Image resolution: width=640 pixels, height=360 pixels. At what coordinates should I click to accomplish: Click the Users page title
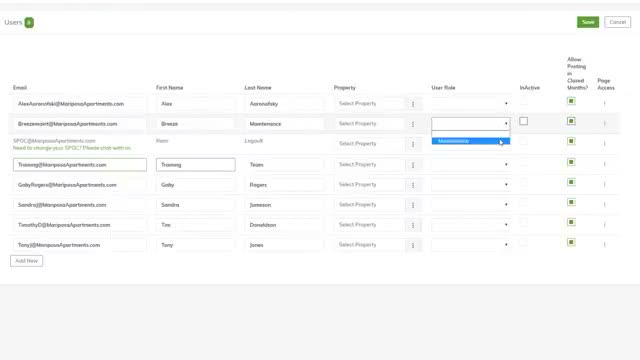click(x=13, y=22)
